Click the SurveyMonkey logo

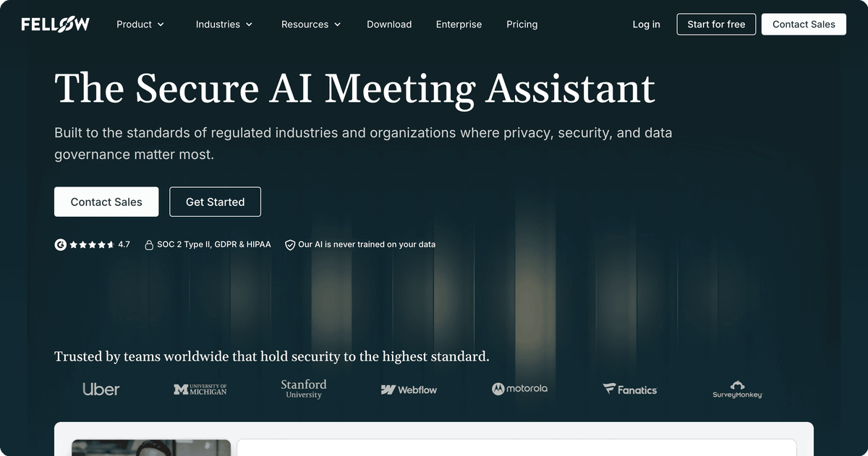pyautogui.click(x=737, y=390)
